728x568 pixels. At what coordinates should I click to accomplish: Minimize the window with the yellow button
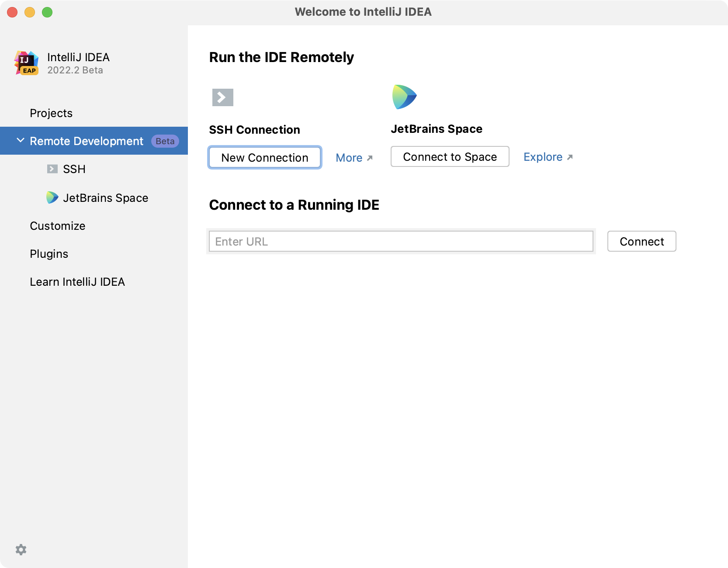coord(30,12)
